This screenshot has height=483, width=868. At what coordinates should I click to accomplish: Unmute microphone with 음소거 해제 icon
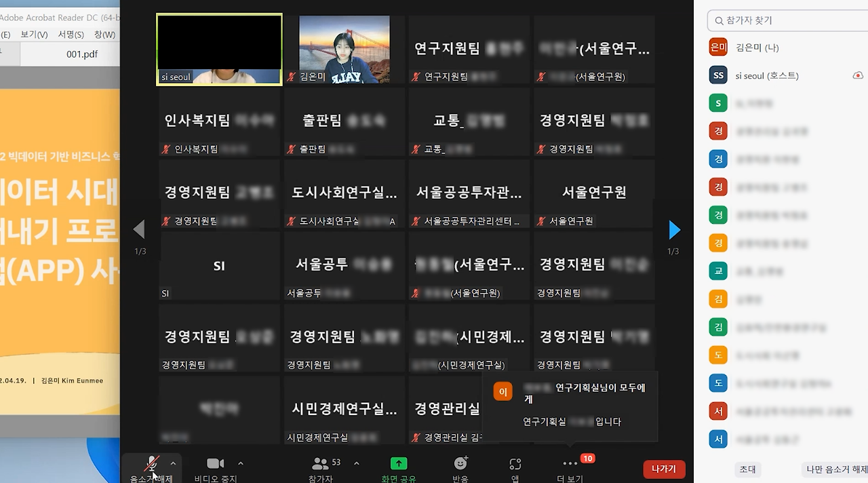click(x=152, y=464)
